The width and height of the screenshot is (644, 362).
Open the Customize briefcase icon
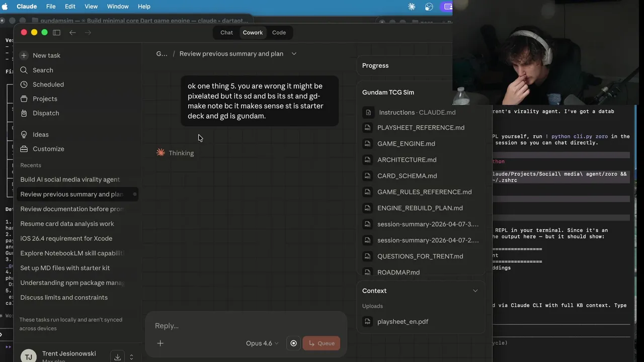click(24, 149)
